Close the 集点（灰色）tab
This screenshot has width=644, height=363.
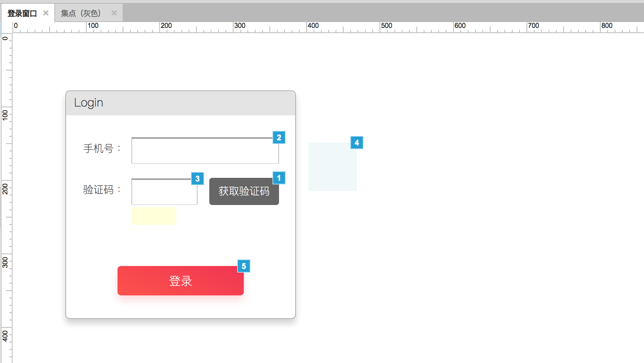coord(114,13)
